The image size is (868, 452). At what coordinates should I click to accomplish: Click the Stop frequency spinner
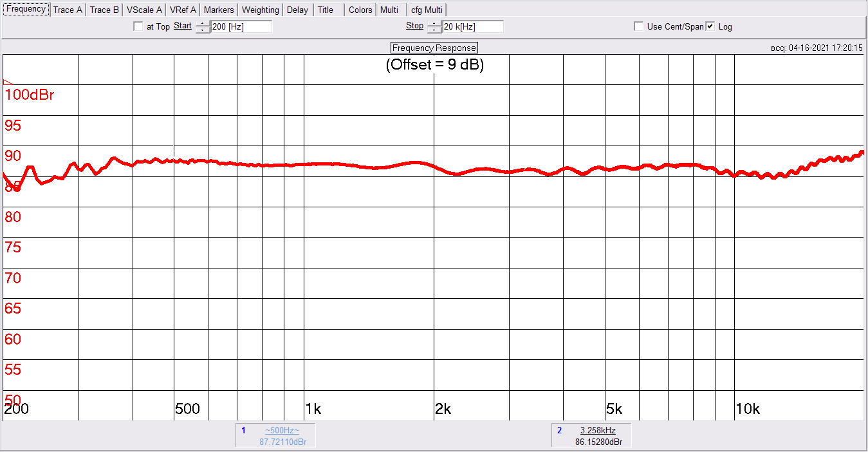tap(434, 26)
